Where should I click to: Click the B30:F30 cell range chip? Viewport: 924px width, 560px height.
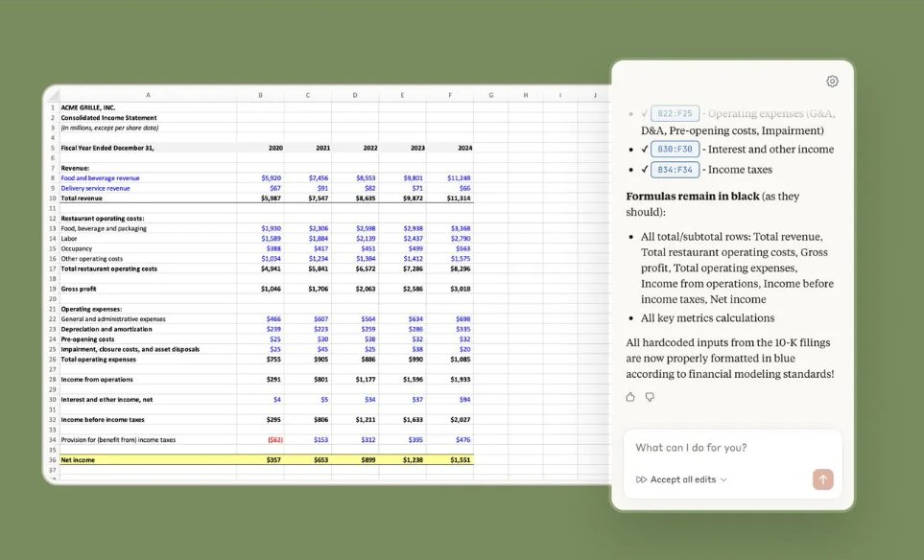(x=675, y=150)
